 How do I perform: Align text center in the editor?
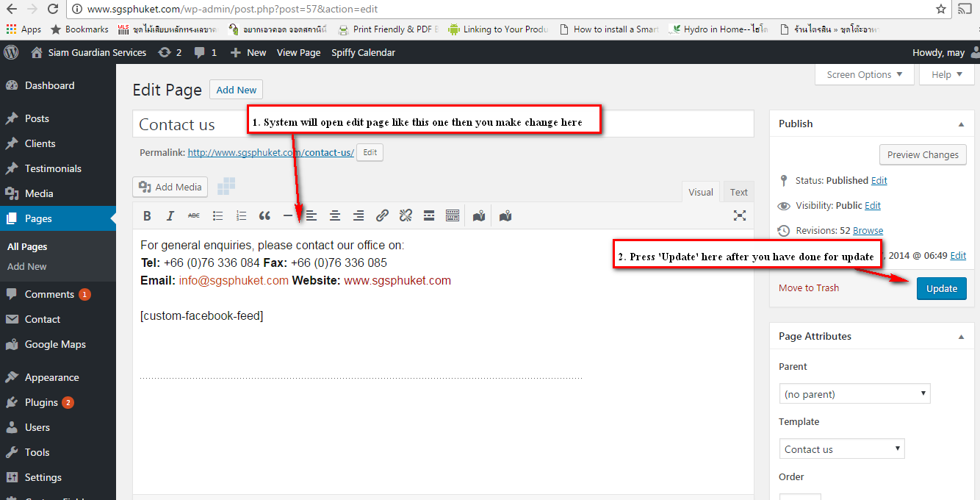(335, 215)
